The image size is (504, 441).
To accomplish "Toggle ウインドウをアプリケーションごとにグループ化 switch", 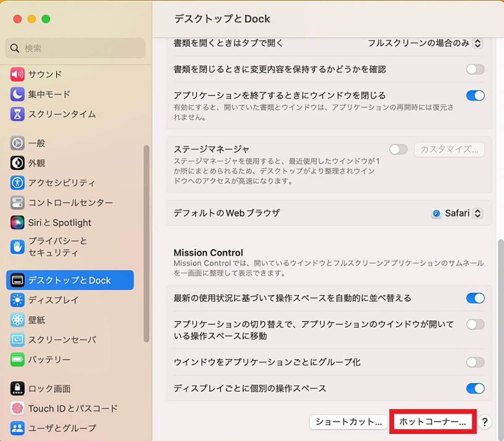I will 475,362.
